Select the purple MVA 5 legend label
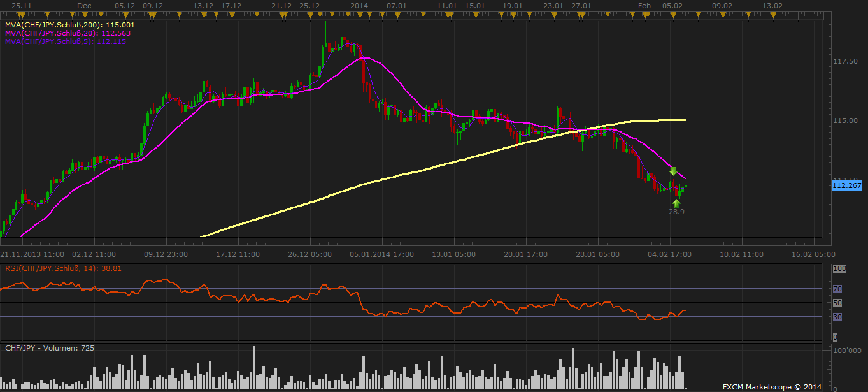Viewport: 868px width, 392px height. (x=66, y=41)
